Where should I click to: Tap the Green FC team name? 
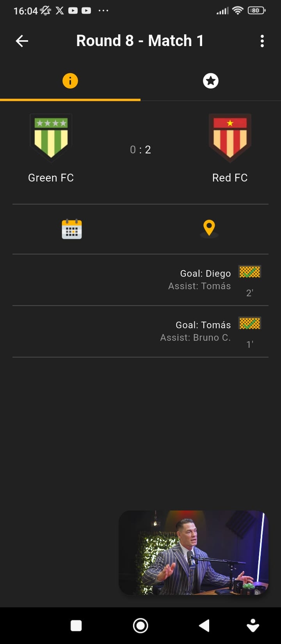tap(51, 178)
